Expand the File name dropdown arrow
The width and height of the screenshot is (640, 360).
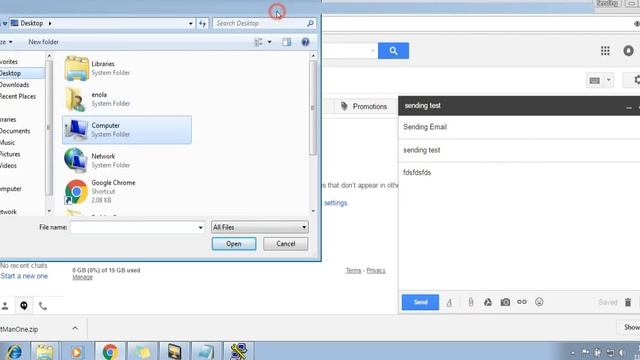pyautogui.click(x=200, y=227)
